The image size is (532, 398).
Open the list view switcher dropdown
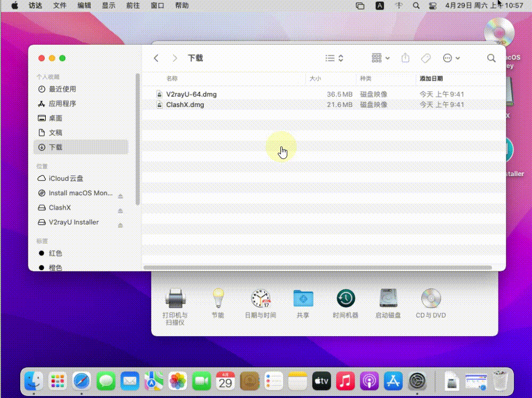click(x=334, y=58)
